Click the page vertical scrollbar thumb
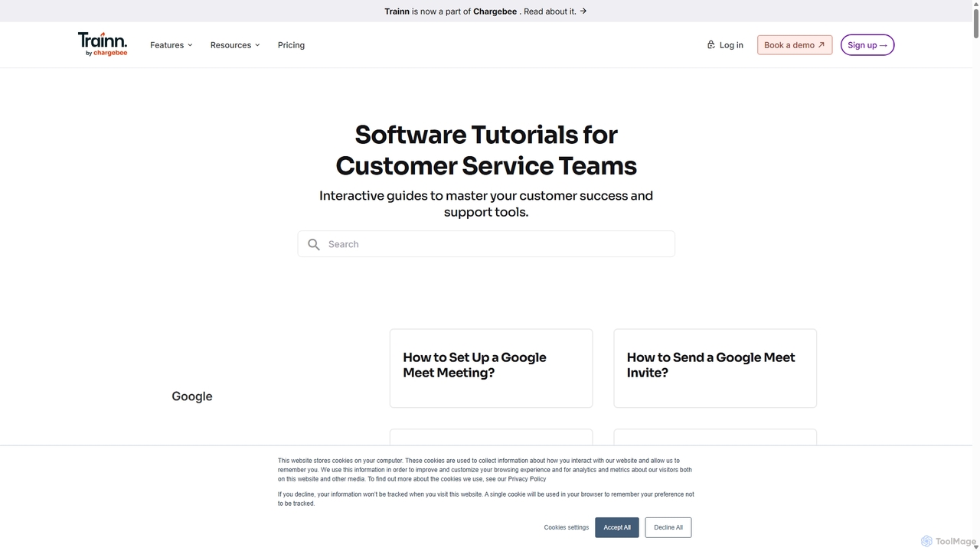 point(976,23)
